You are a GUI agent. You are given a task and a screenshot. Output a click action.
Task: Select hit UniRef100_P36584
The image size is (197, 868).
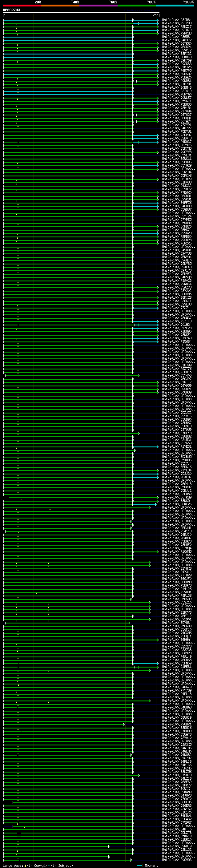click(177, 37)
